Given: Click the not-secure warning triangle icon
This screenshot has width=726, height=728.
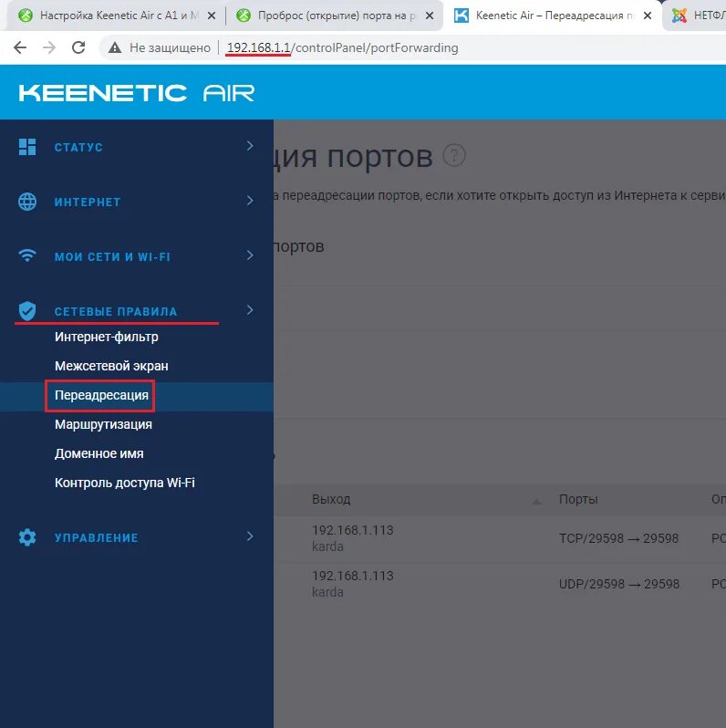Looking at the screenshot, I should [115, 47].
